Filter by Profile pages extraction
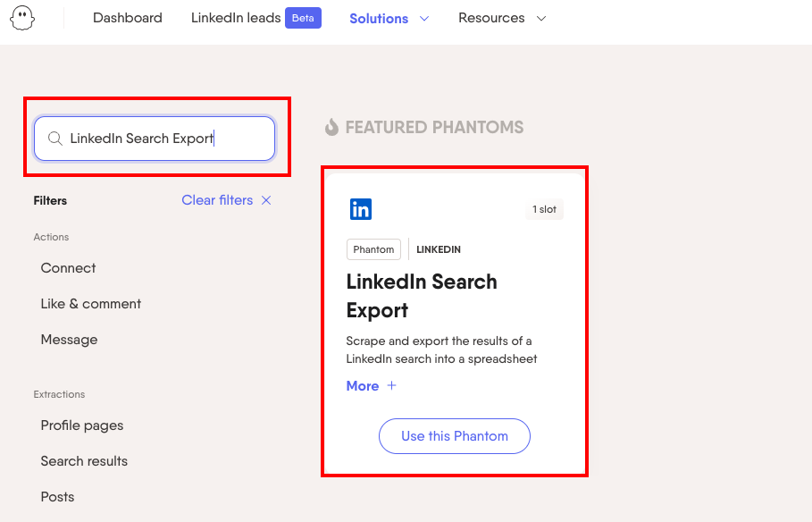Viewport: 812px width, 522px height. pos(82,425)
